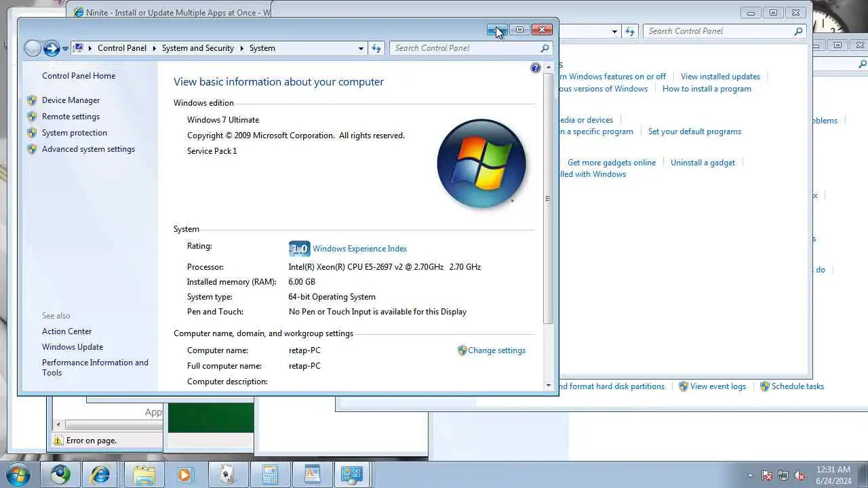Click the Forward arrow in the System window
868x488 pixels.
pyautogui.click(x=52, y=48)
